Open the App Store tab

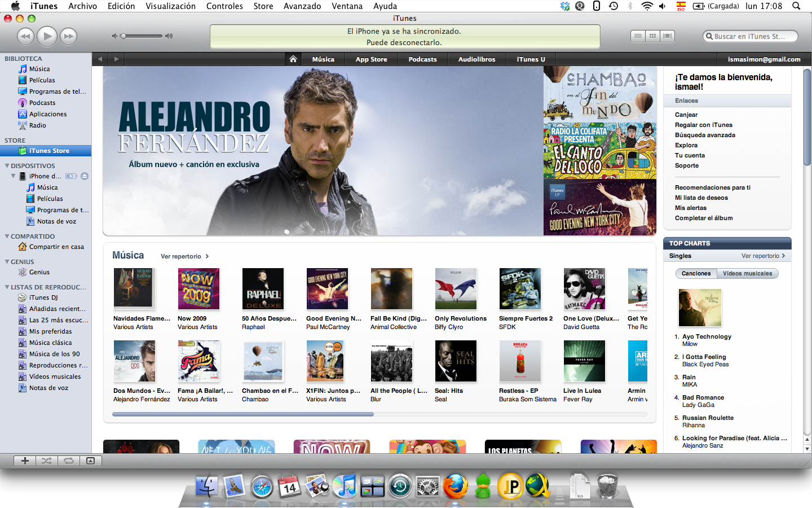[x=371, y=59]
